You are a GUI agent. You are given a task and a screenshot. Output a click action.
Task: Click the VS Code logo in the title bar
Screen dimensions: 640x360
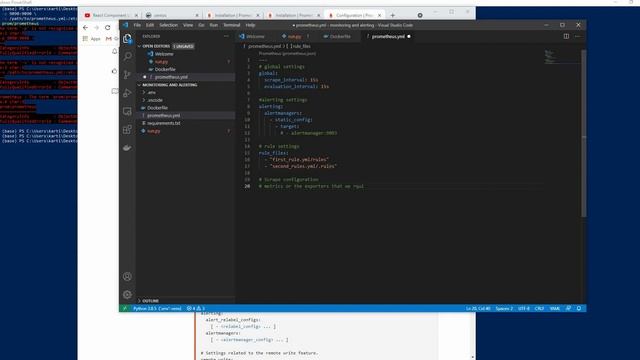pyautogui.click(x=125, y=25)
